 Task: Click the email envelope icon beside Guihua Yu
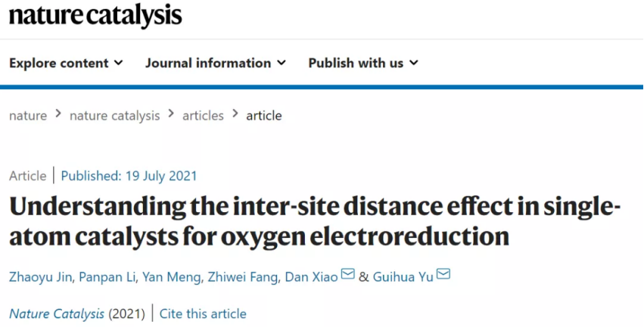coord(443,273)
